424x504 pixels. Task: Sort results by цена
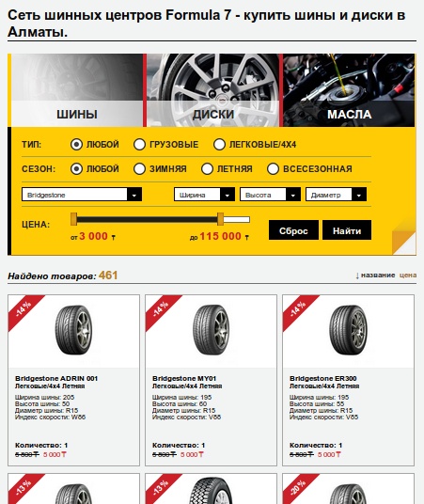tap(408, 276)
